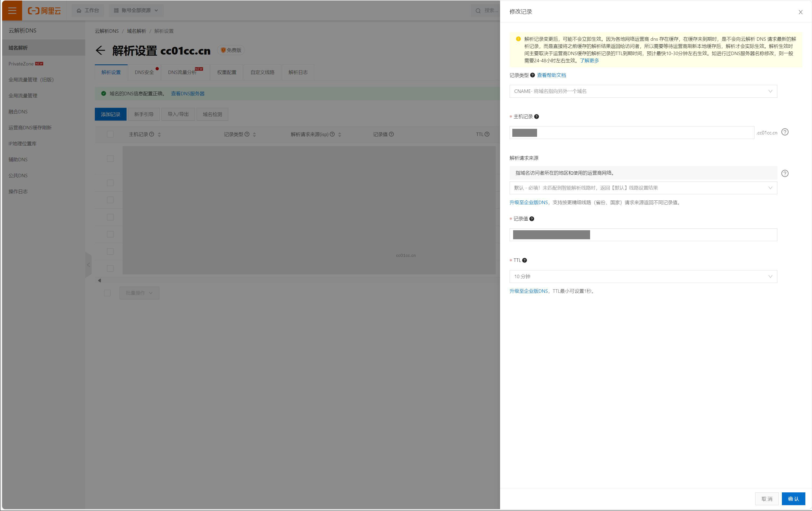This screenshot has height=511, width=812.
Task: Open 升级至企业版DNS link under TTL
Action: (528, 291)
